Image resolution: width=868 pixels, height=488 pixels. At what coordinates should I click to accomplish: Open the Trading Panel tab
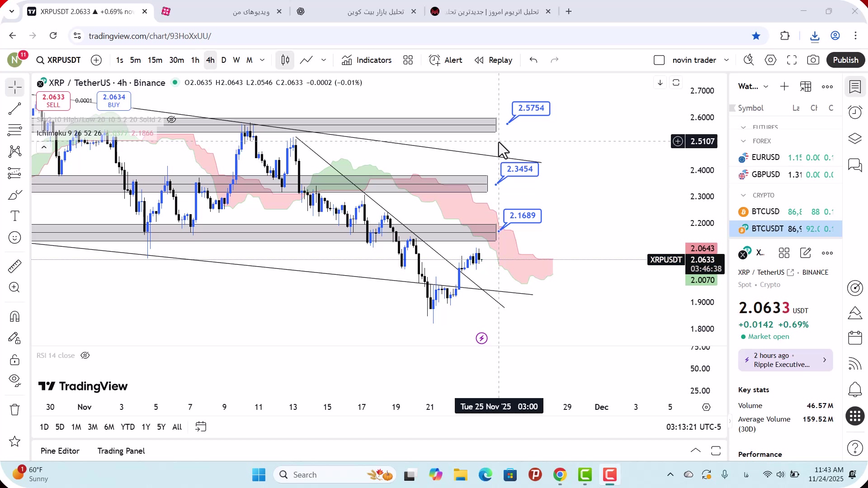pos(121,451)
